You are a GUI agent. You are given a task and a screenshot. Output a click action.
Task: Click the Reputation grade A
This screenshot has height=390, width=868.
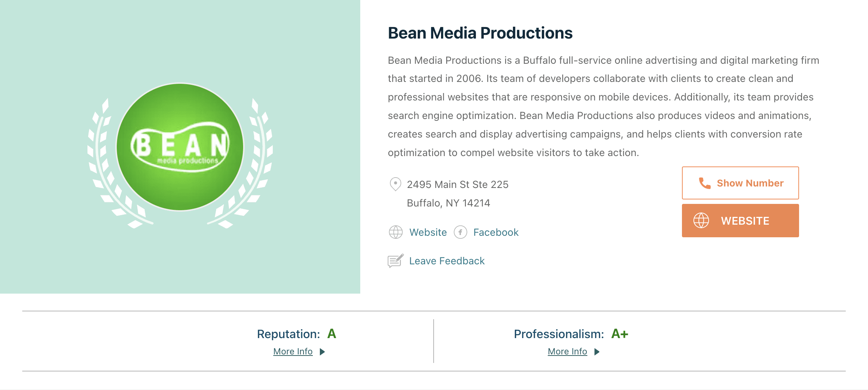tap(332, 334)
